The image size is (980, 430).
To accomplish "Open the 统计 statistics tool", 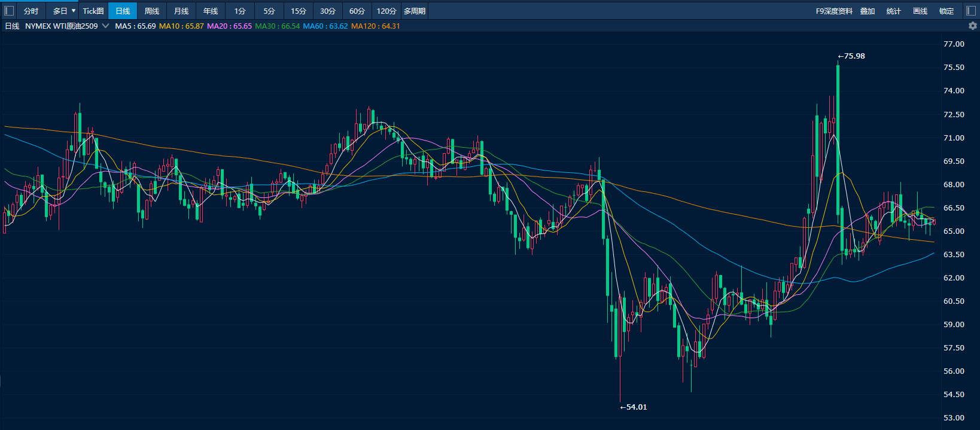I will 894,11.
